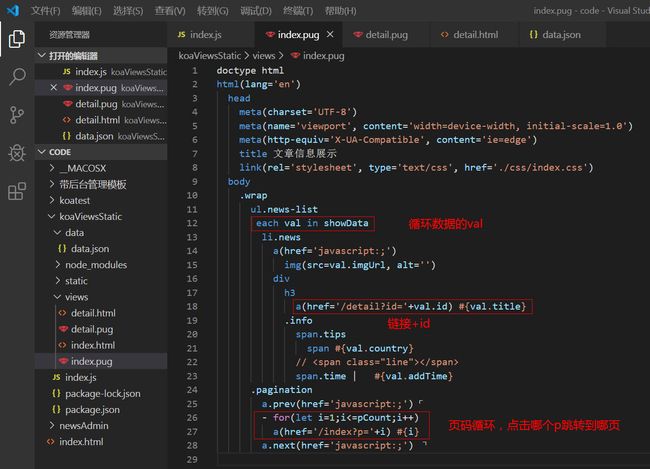Open the 调试(D) menu
Image resolution: width=650 pixels, height=469 pixels.
[x=256, y=11]
